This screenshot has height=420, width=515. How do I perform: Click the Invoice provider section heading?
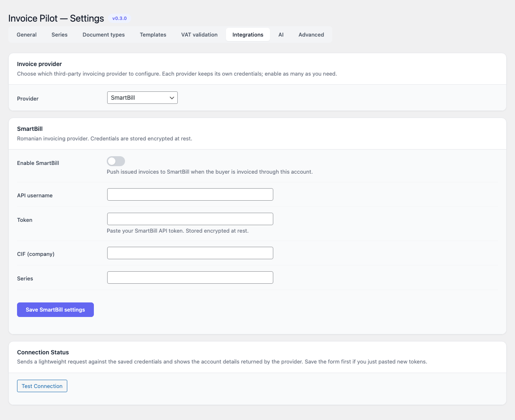(x=39, y=64)
